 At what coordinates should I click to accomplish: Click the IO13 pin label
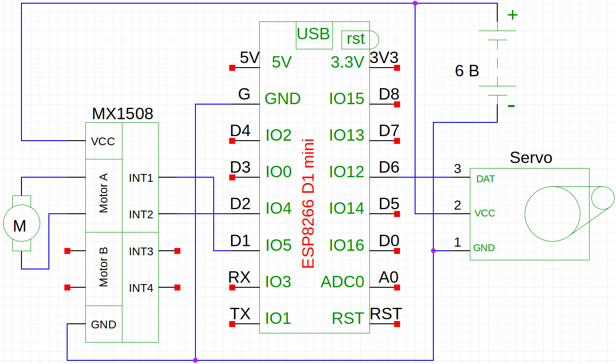(347, 135)
